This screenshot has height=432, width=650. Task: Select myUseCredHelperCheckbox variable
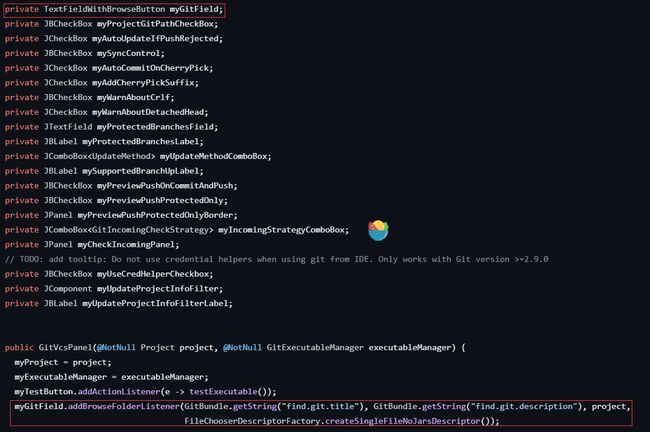[x=153, y=274]
